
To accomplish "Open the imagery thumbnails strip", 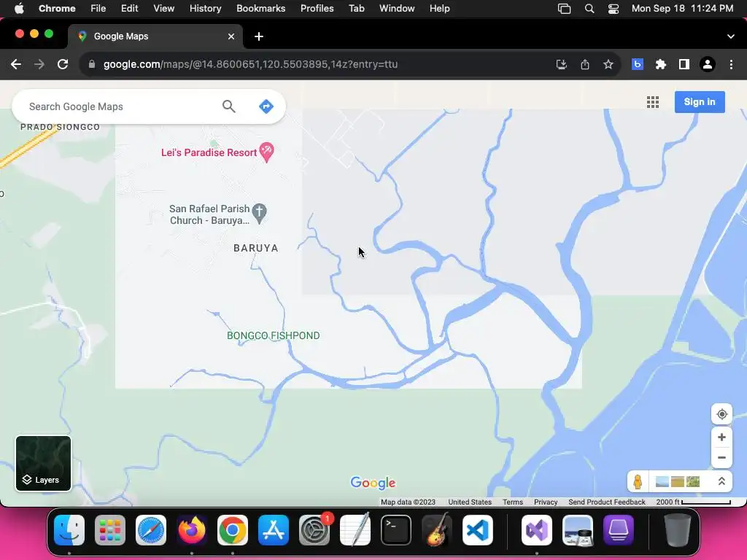I will pyautogui.click(x=678, y=481).
